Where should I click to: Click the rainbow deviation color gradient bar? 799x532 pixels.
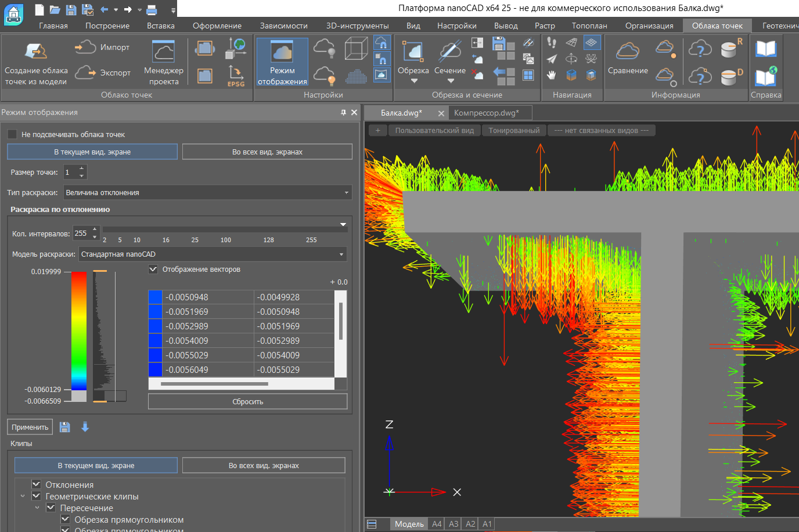coord(79,331)
